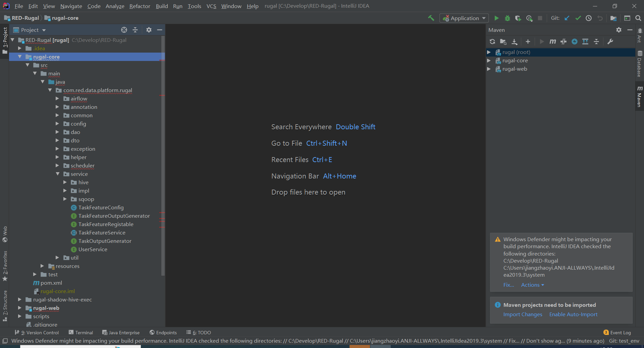Run the Application configuration with the green play icon

[496, 18]
